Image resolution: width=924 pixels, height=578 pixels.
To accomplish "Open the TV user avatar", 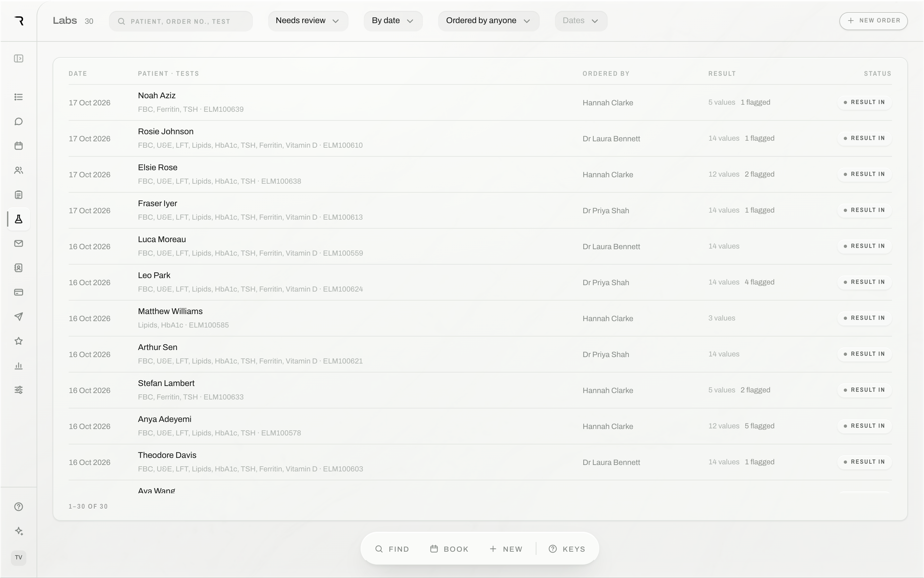I will 19,557.
